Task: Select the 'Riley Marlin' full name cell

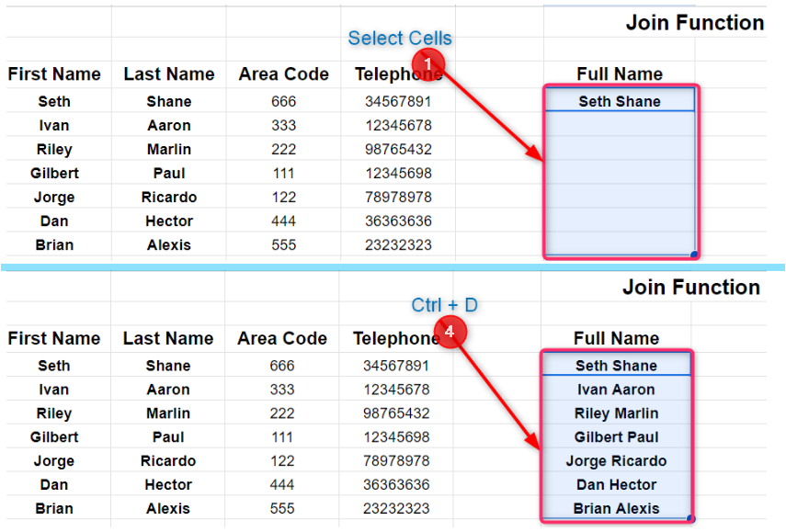Action: pyautogui.click(x=616, y=413)
